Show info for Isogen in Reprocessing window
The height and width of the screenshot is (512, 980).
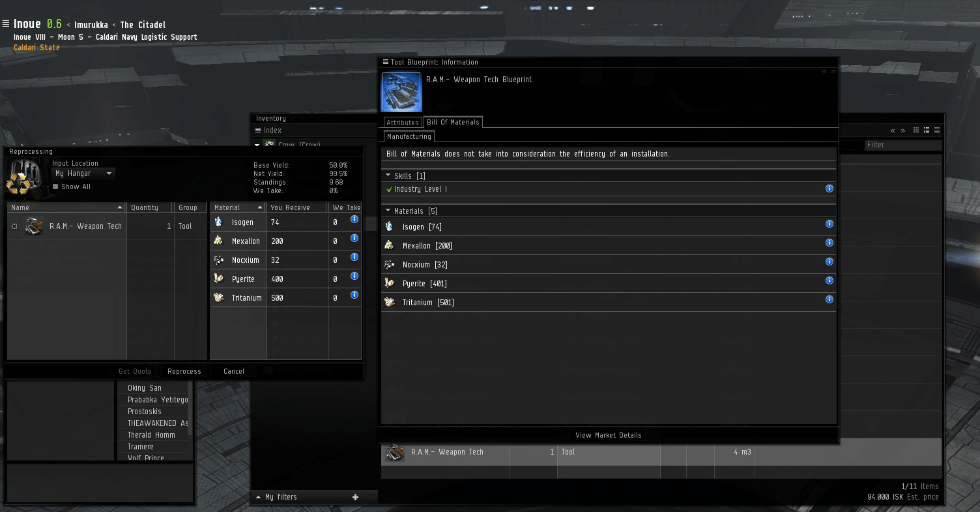354,219
